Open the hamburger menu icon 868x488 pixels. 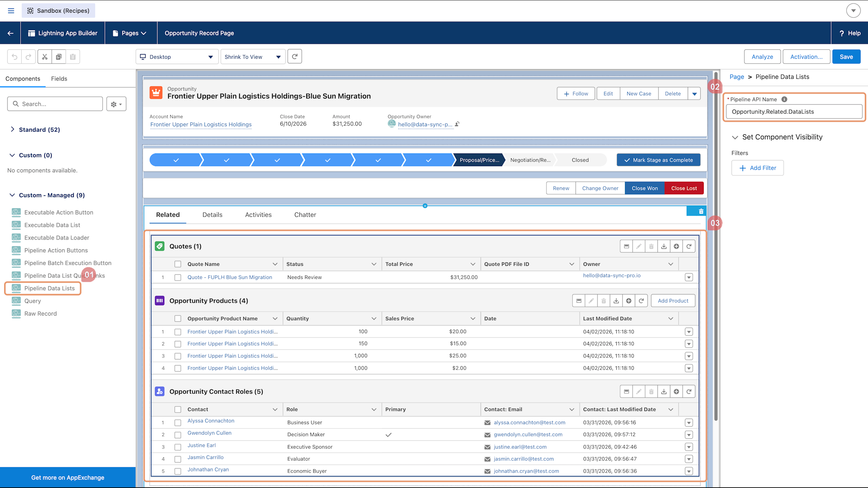click(11, 11)
